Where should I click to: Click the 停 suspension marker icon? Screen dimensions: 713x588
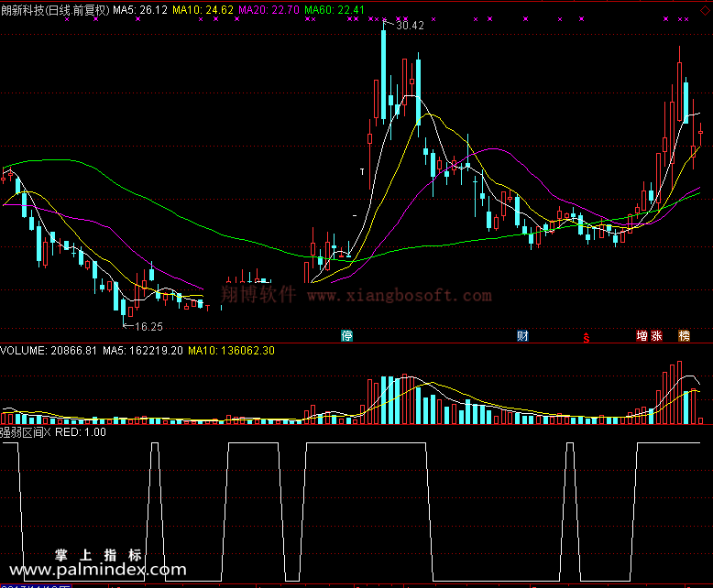click(x=347, y=336)
